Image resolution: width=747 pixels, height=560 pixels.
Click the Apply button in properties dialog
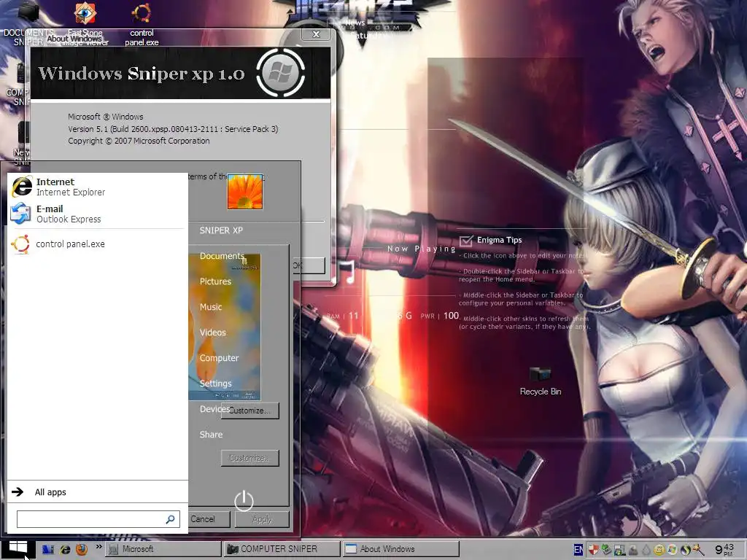coord(262,519)
